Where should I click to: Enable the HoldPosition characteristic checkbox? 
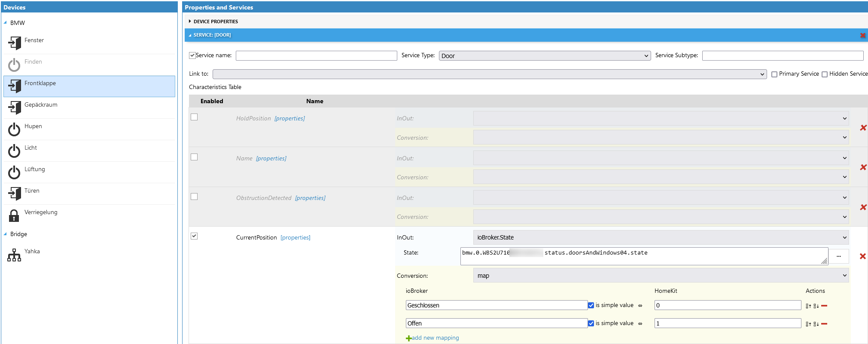[194, 117]
